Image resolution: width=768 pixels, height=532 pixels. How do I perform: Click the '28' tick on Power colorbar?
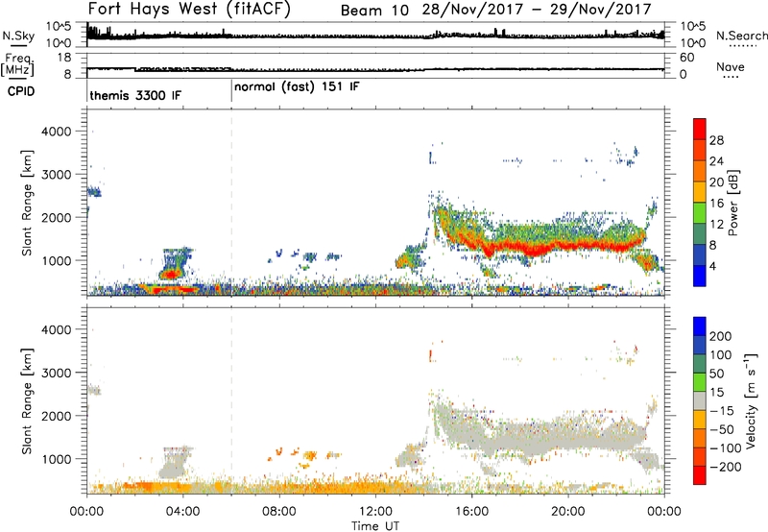point(716,140)
